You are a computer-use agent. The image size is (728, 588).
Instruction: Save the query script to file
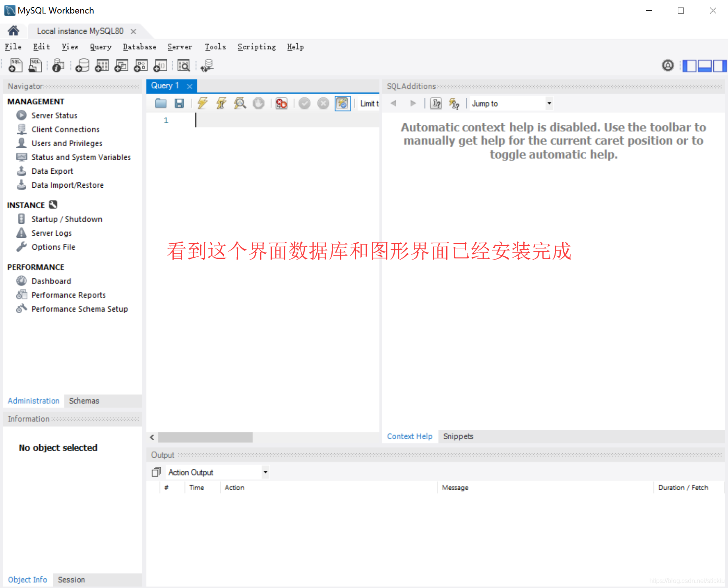(x=179, y=103)
